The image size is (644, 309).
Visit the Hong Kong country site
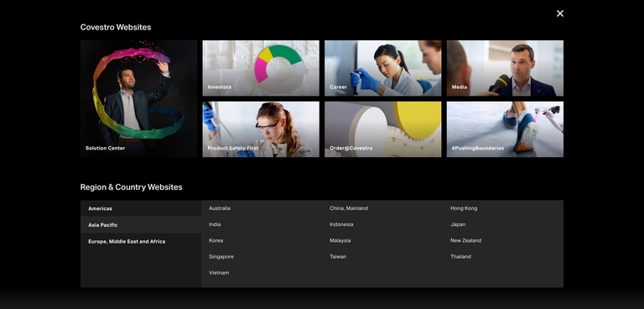click(464, 208)
